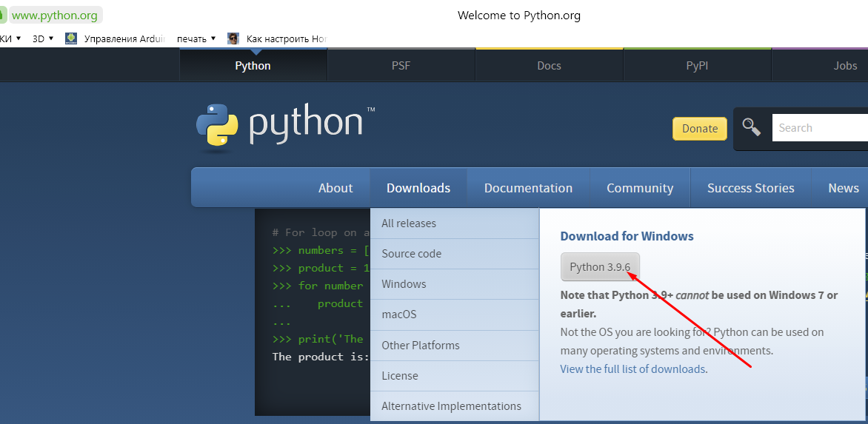The image size is (868, 424).
Task: Click the 'Welcome to Python.org' page title
Action: pos(518,16)
